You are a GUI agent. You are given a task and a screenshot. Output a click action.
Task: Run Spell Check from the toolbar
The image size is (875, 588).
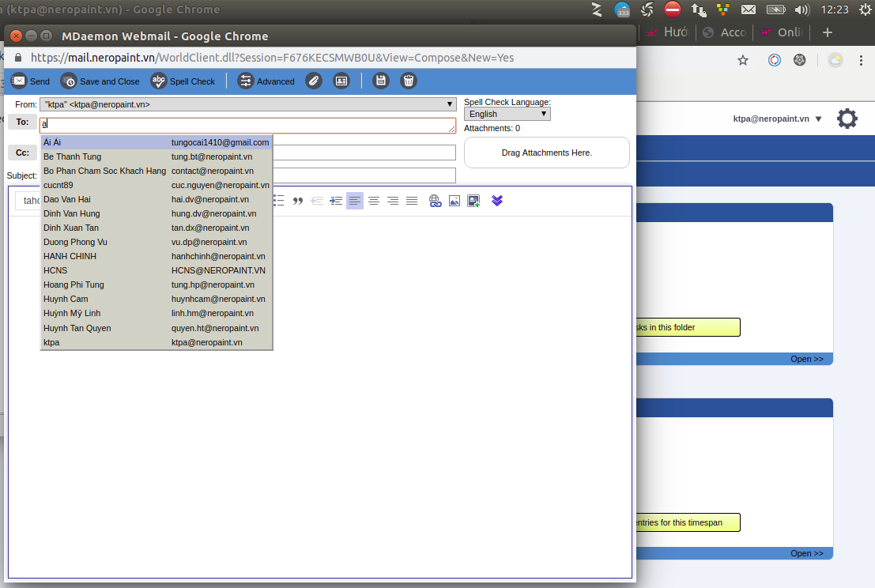click(x=183, y=81)
